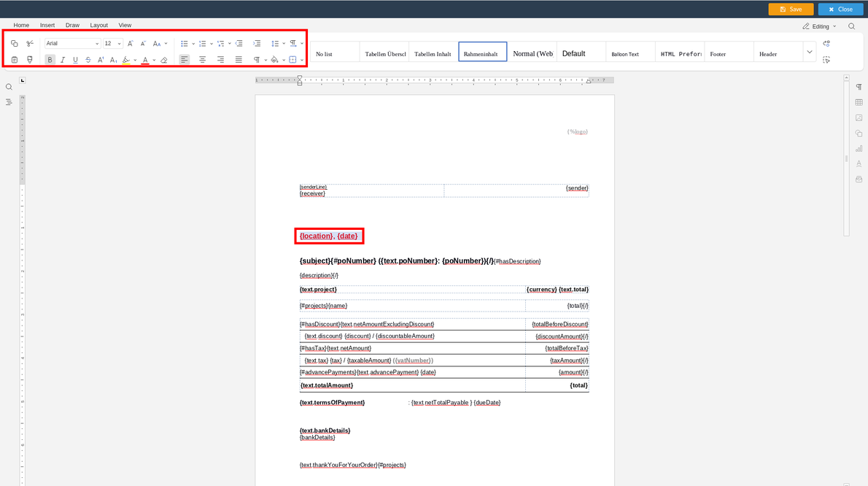Click the Change case Aa icon

coord(157,43)
